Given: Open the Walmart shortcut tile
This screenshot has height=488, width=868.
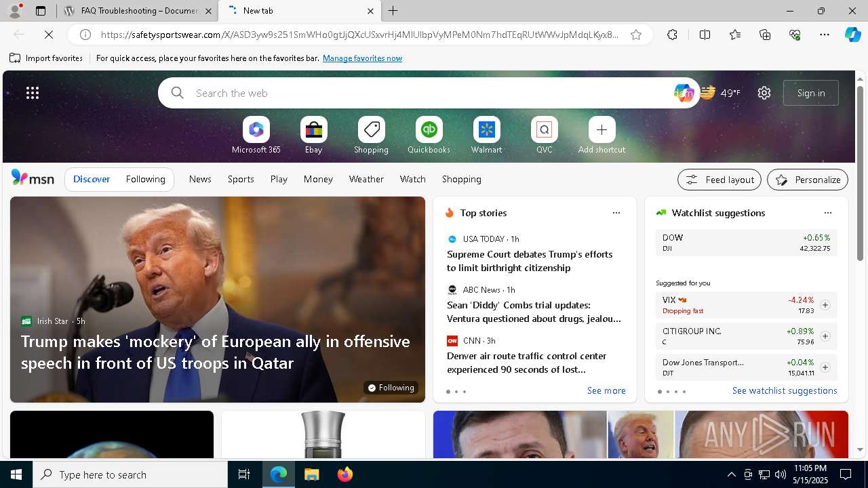Looking at the screenshot, I should coord(486,135).
